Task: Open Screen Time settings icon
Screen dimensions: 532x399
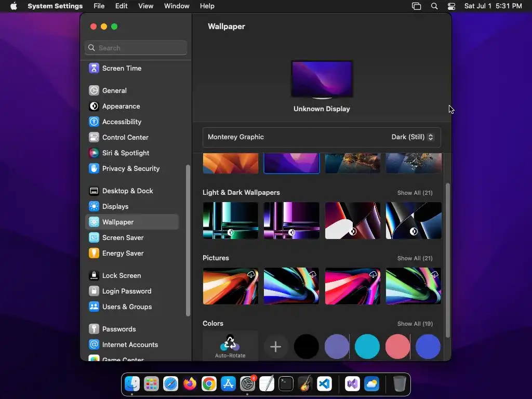Action: [x=94, y=68]
